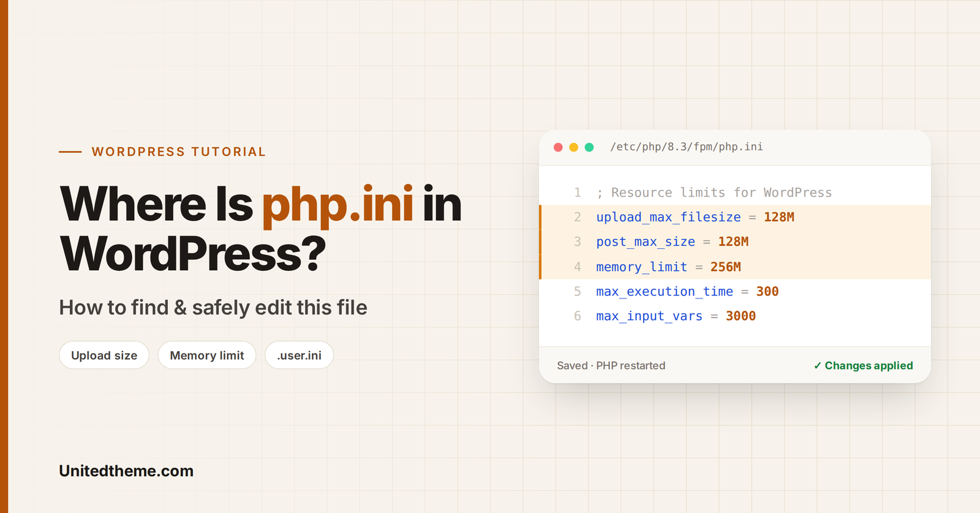
Task: Click the upload_max_filesize directive name
Action: pos(668,218)
